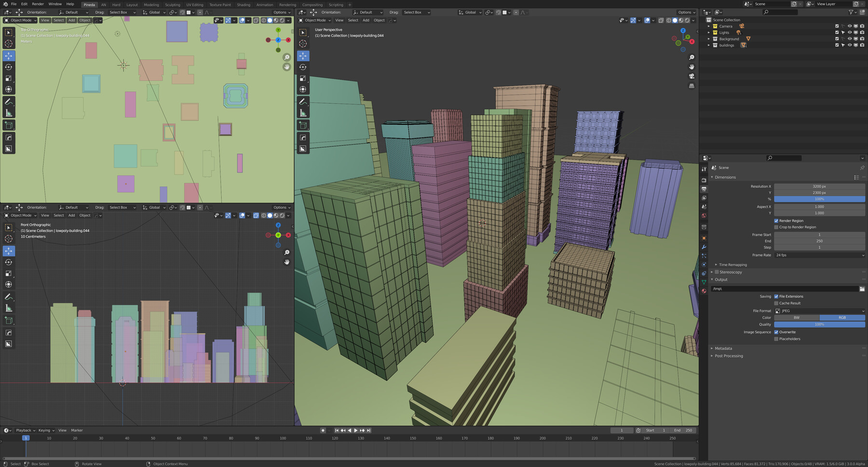The width and height of the screenshot is (868, 467).
Task: Switch output color mode to BW
Action: point(797,318)
